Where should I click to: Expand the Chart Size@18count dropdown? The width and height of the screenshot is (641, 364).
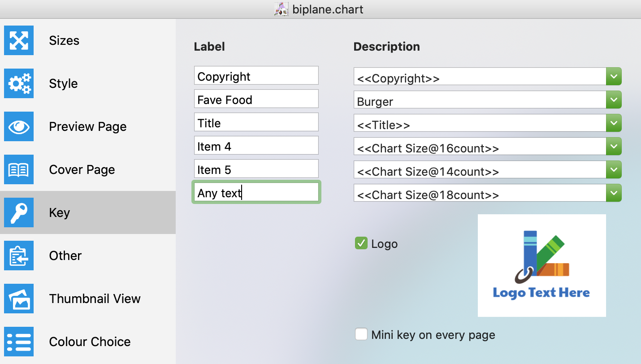pyautogui.click(x=614, y=193)
